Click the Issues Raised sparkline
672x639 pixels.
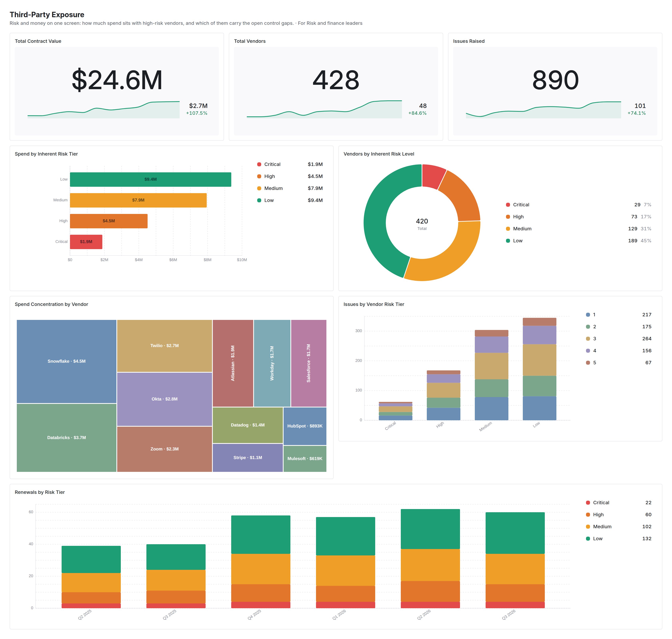point(543,110)
